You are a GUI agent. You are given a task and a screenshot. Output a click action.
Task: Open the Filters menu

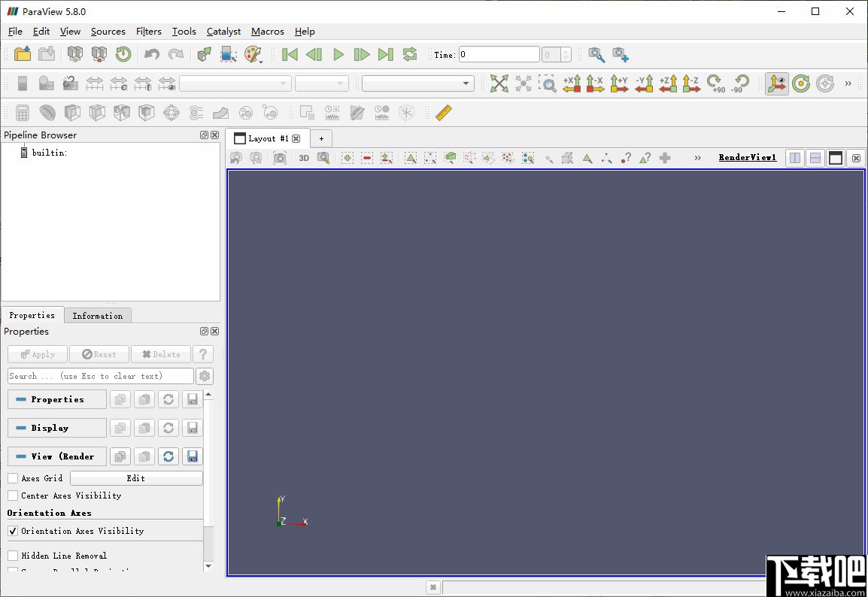pos(148,32)
